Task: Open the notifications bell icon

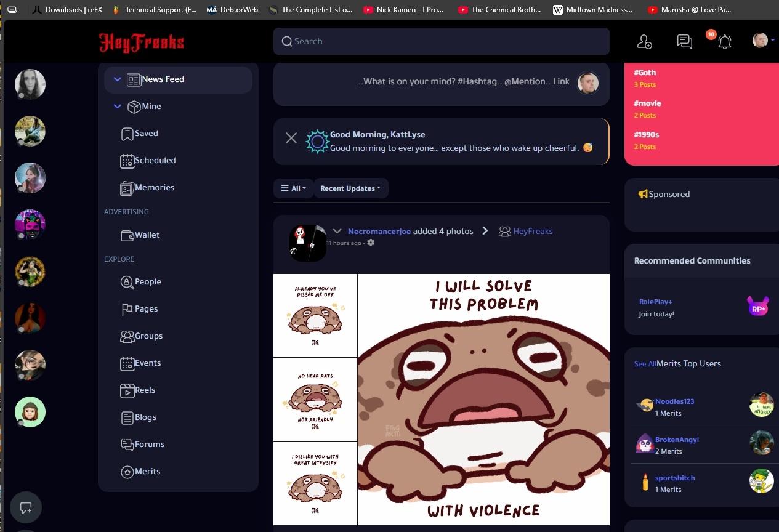Action: pyautogui.click(x=725, y=42)
